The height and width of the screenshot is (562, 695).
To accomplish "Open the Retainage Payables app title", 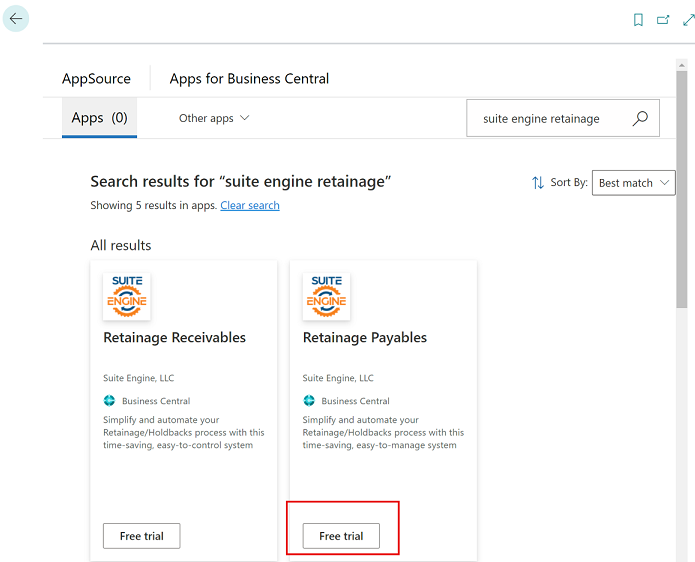I will 364,338.
